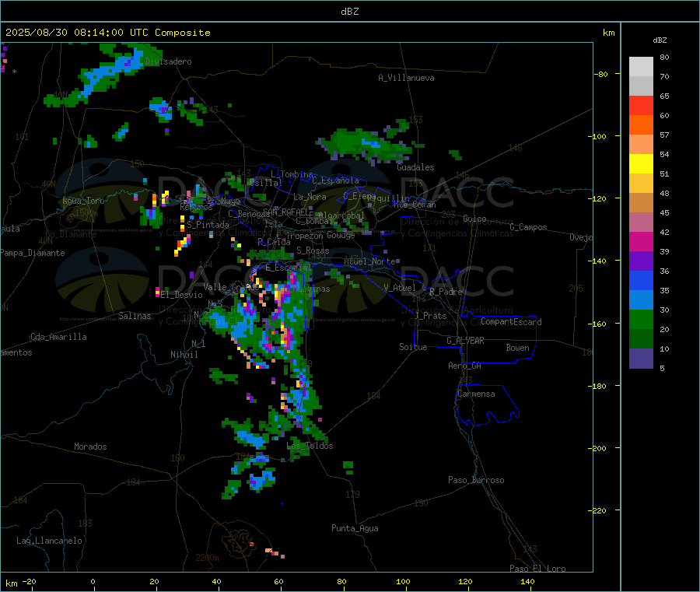The width and height of the screenshot is (700, 592).
Task: Click the magenta 39–42 dBZ legend swatch
Action: 641,241
